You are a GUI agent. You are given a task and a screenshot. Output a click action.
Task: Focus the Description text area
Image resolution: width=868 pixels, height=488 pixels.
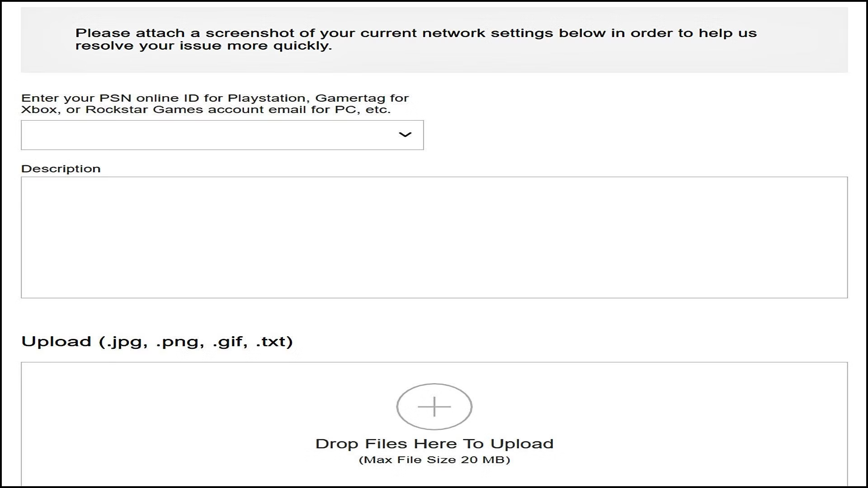tap(434, 237)
